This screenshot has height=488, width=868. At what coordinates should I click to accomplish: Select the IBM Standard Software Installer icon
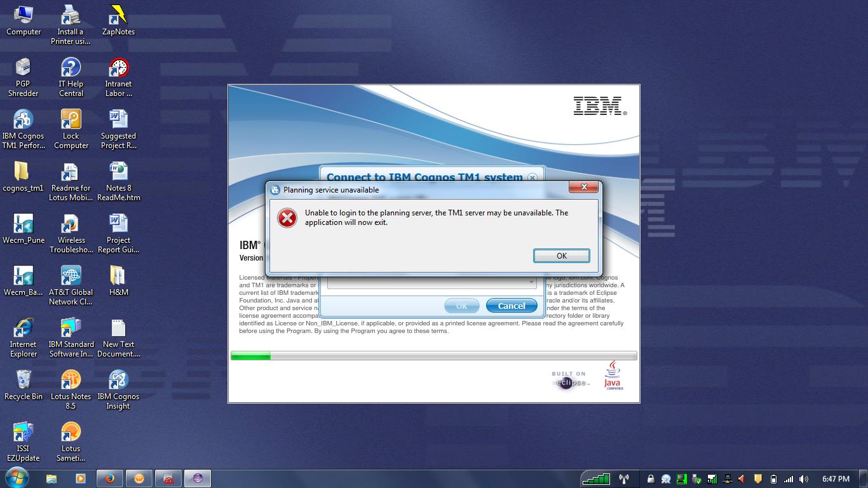pyautogui.click(x=71, y=337)
